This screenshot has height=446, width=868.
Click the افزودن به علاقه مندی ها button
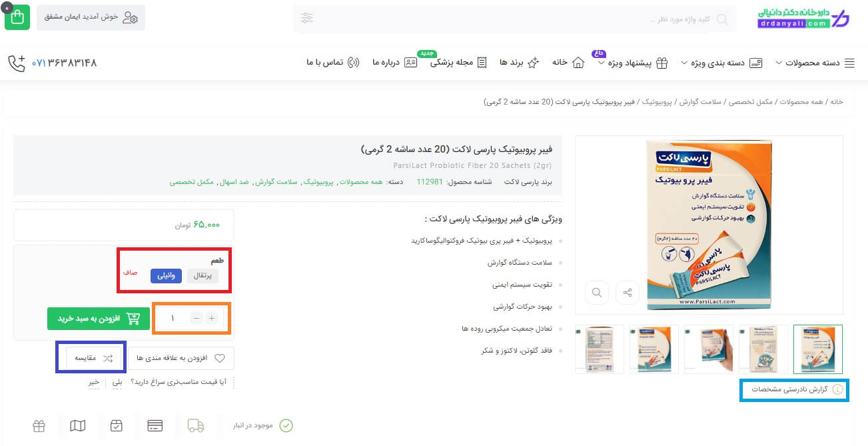181,358
